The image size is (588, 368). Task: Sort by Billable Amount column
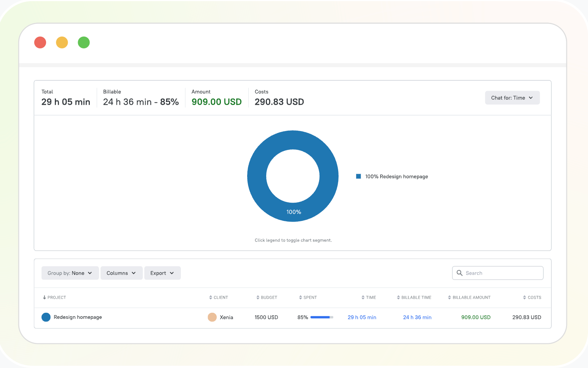tap(469, 298)
